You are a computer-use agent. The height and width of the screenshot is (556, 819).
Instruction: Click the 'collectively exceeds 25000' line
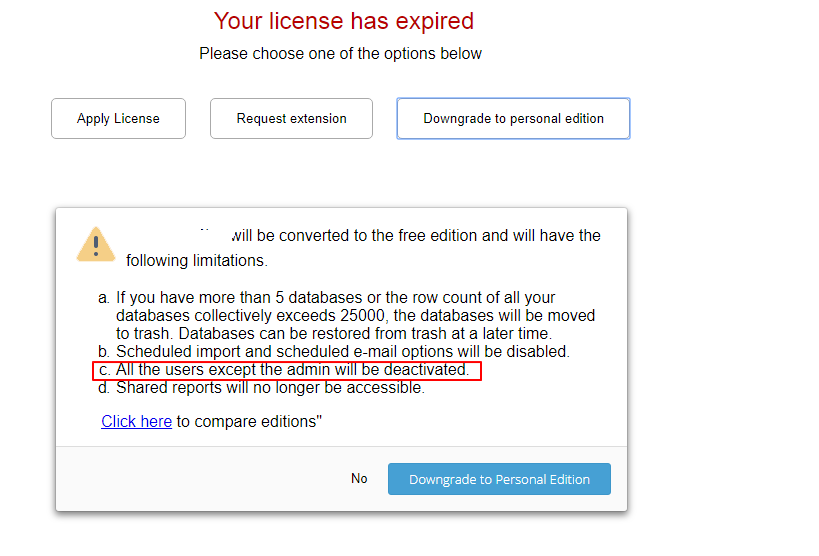point(355,315)
